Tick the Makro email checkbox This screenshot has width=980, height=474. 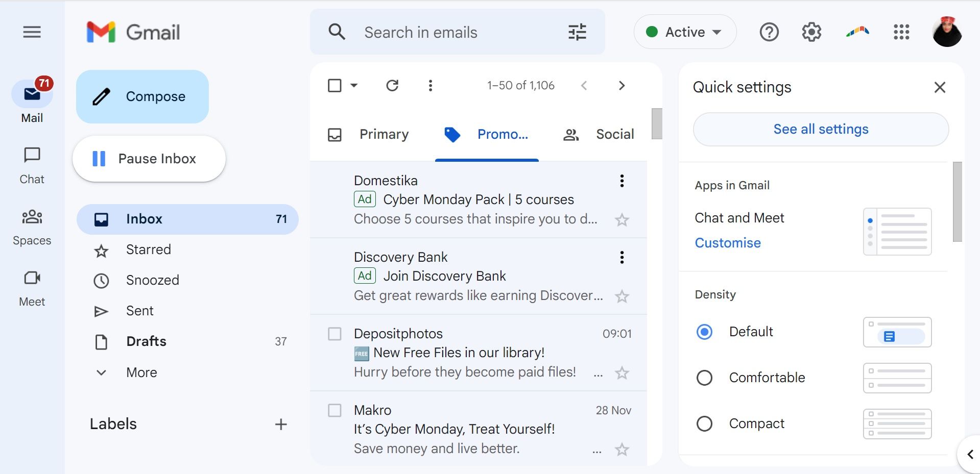coord(335,410)
